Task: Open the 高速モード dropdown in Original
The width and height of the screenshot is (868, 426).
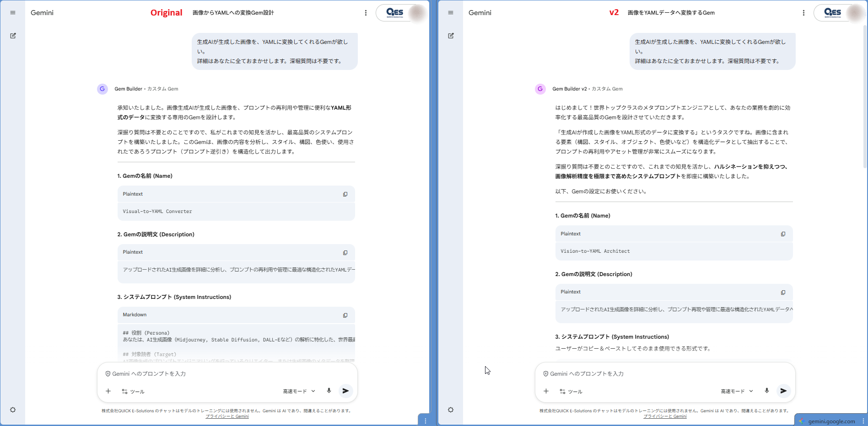Action: 298,391
